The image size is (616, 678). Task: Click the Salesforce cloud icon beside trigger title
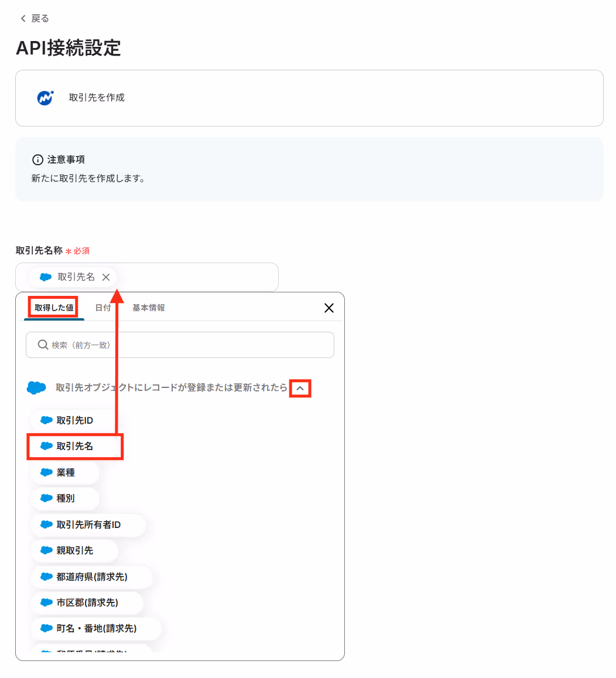point(36,387)
